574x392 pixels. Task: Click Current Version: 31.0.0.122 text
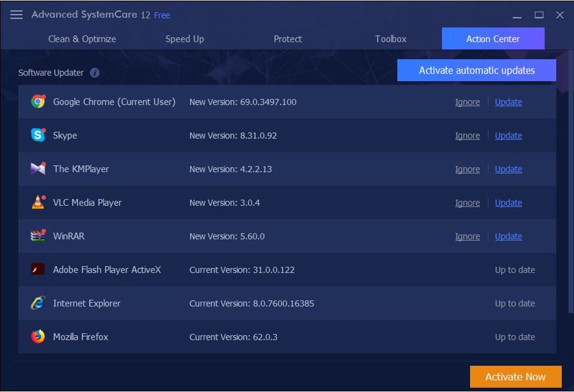coord(241,270)
